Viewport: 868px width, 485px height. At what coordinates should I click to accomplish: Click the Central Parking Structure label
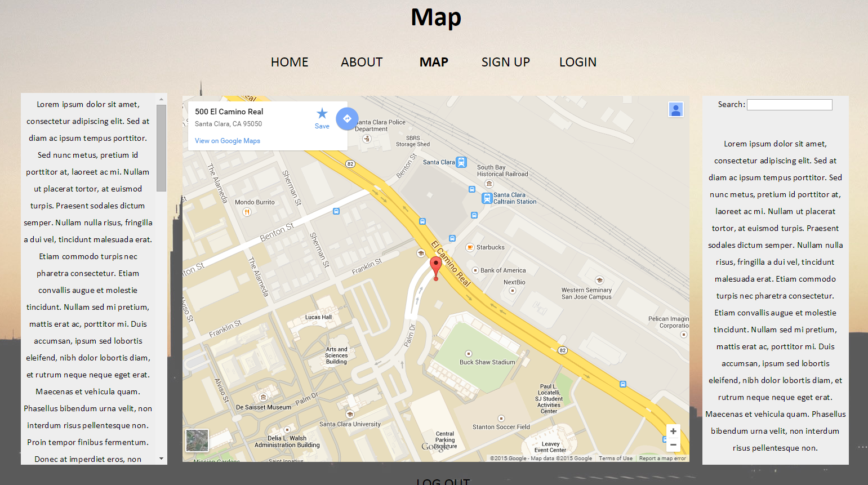(445, 440)
